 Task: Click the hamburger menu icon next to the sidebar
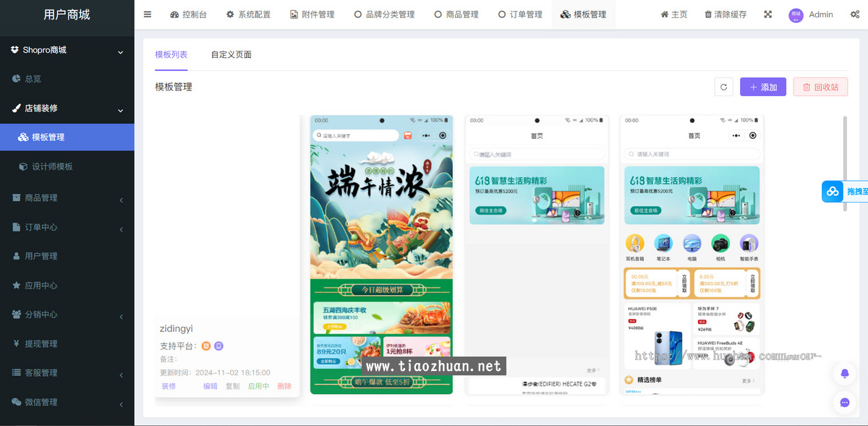(x=147, y=14)
